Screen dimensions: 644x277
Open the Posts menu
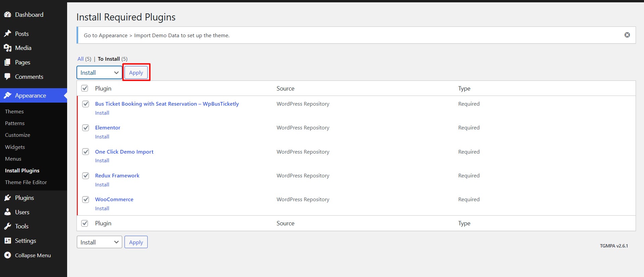click(22, 34)
